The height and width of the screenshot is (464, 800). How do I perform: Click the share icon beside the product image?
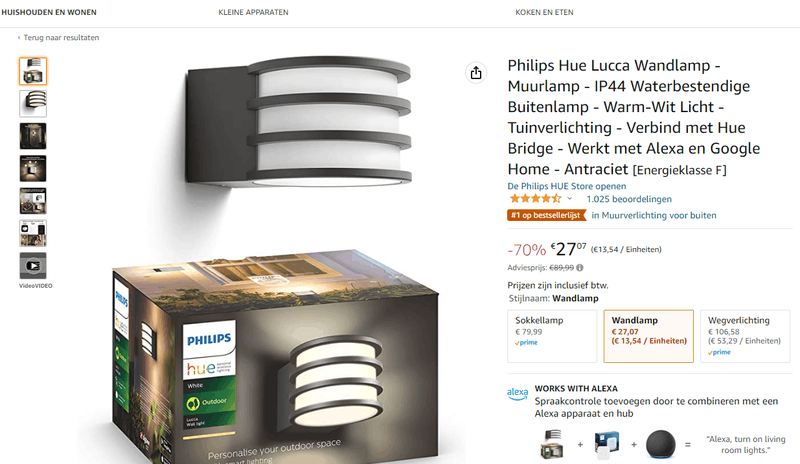coord(476,73)
